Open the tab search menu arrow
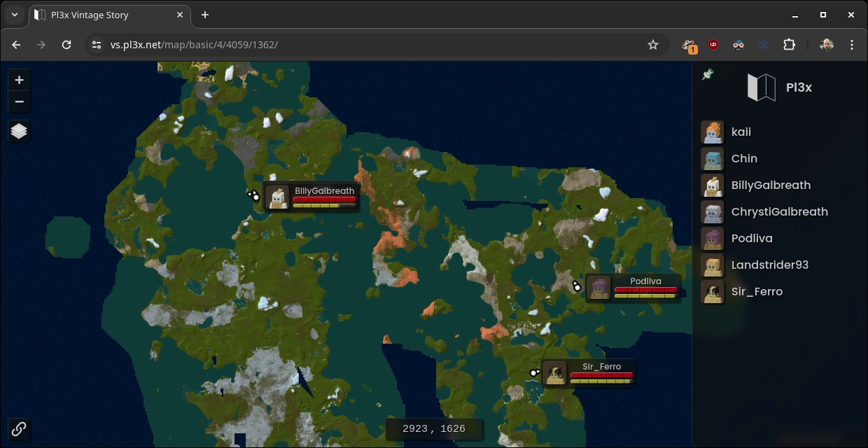 14,15
